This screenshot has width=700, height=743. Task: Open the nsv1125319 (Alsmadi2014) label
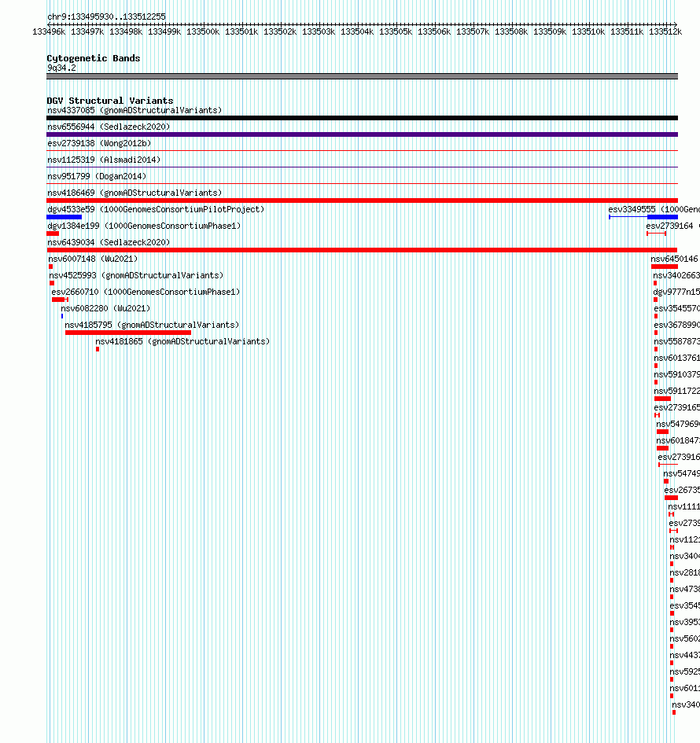point(104,160)
